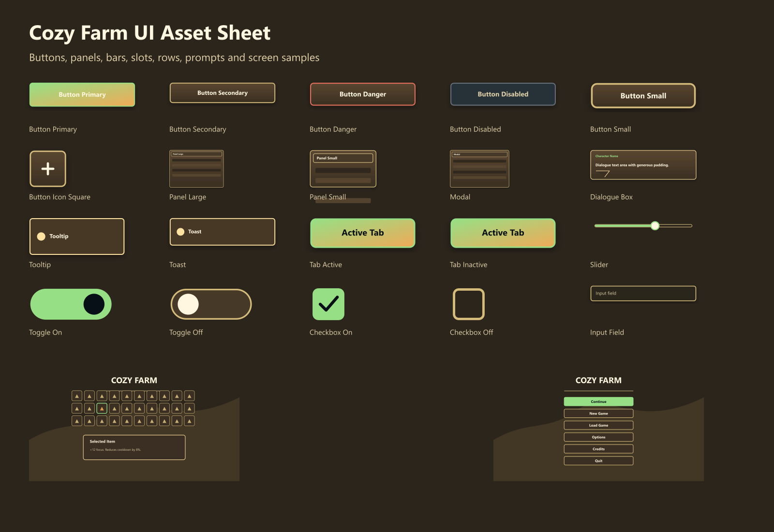Click the Button Disabled

pyautogui.click(x=503, y=94)
